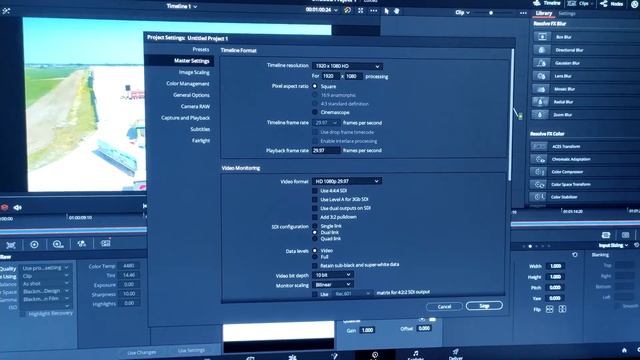Click the Mosaic Blur effect icon

[540, 89]
